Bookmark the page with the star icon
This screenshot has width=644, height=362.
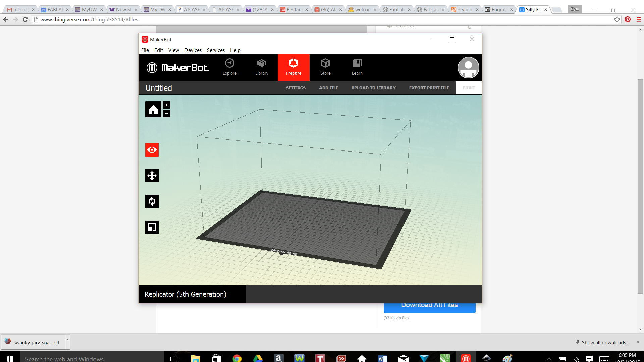point(617,19)
